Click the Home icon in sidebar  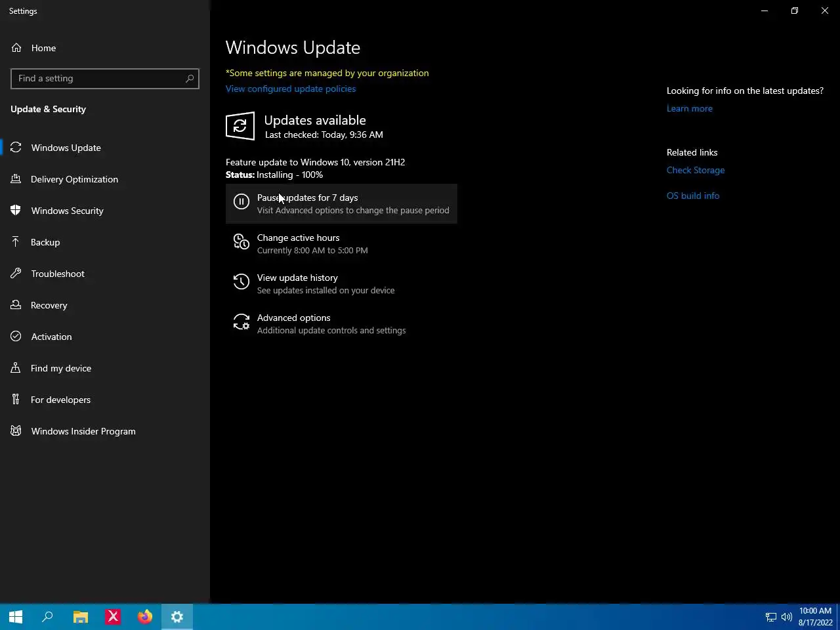16,48
